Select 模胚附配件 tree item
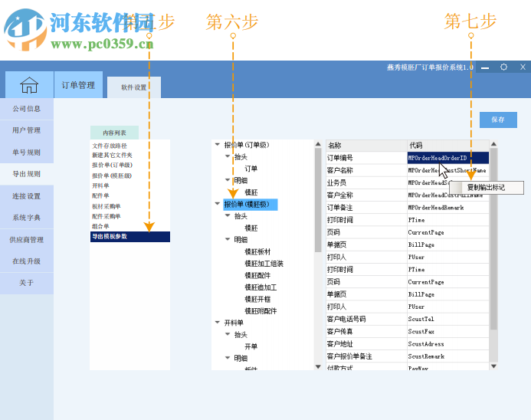The image size is (531, 420). pos(261,311)
